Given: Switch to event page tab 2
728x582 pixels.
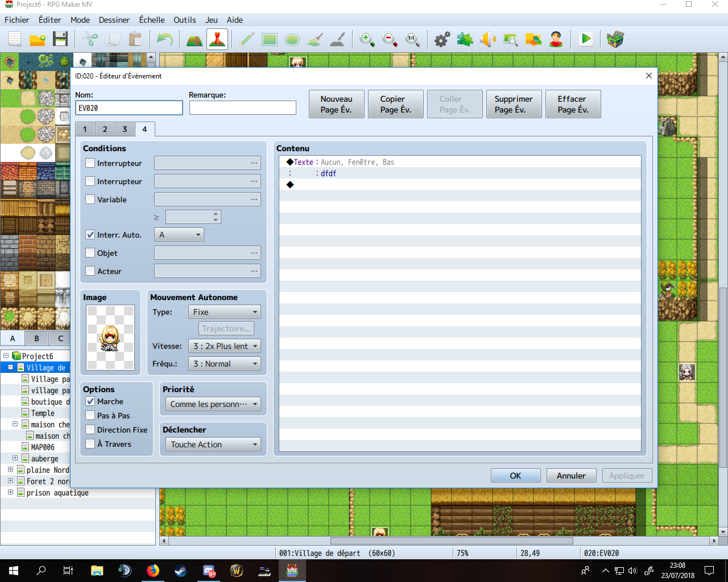Looking at the screenshot, I should tap(105, 130).
